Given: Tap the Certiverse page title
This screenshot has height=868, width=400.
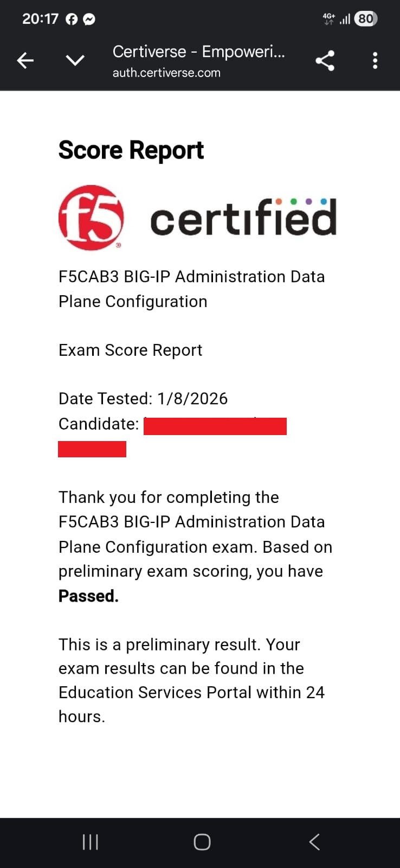Looking at the screenshot, I should [198, 52].
